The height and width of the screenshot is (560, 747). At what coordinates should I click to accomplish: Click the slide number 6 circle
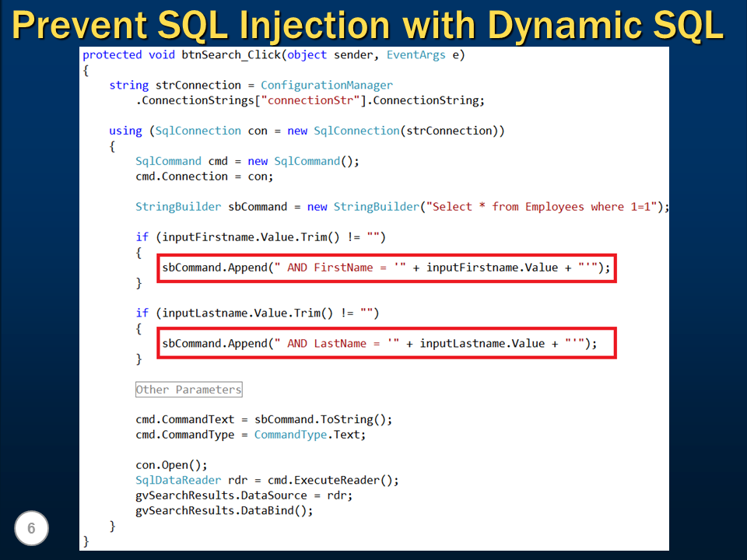coord(31,528)
